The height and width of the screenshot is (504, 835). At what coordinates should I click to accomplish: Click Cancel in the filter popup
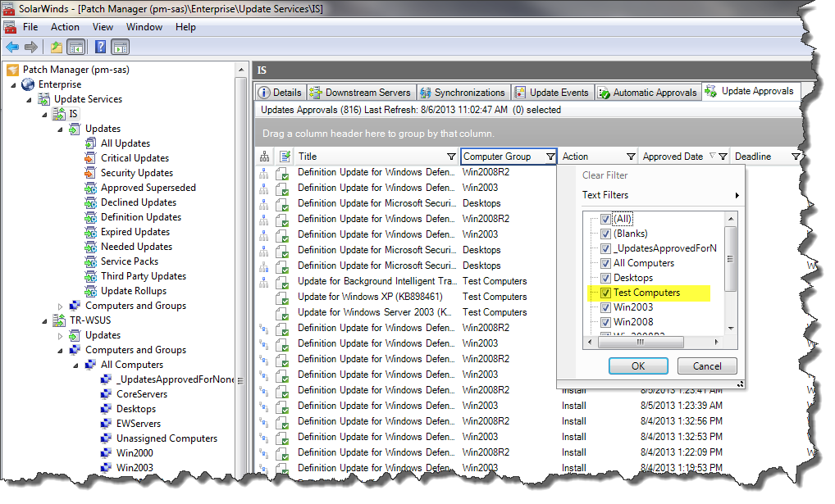click(x=707, y=366)
